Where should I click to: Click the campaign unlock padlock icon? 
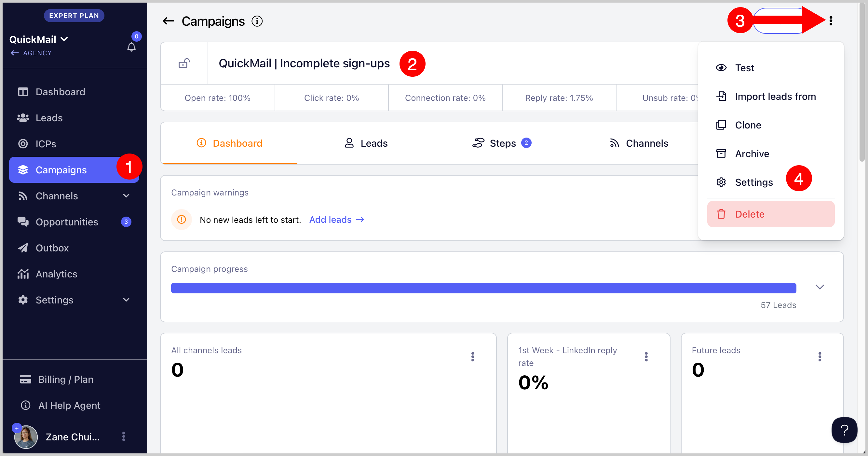[x=184, y=63]
